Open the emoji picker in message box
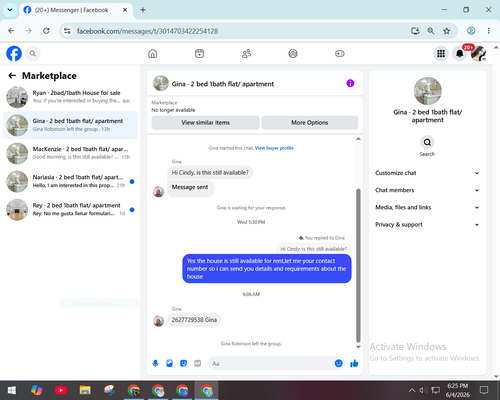The height and width of the screenshot is (400, 500). tap(338, 363)
